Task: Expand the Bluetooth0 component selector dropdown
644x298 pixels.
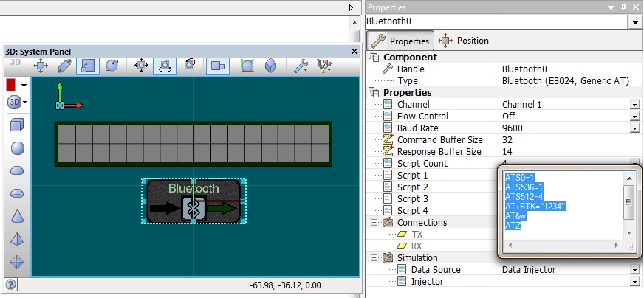Action: click(635, 22)
